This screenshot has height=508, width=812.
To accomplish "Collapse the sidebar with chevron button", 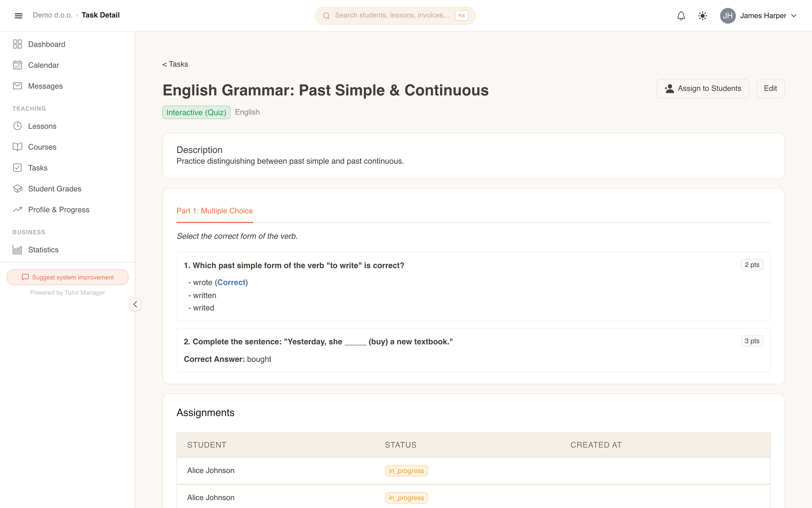I will 135,304.
